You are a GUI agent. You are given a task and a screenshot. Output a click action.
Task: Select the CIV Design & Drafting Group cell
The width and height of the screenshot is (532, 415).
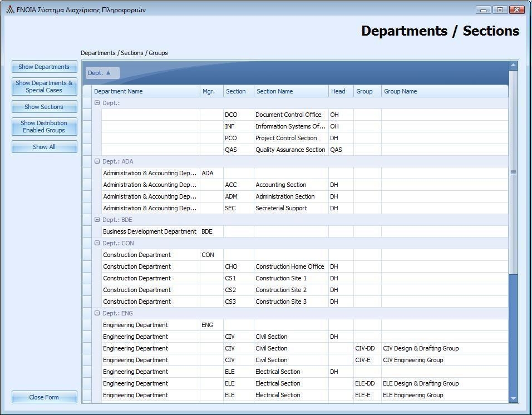tap(421, 348)
